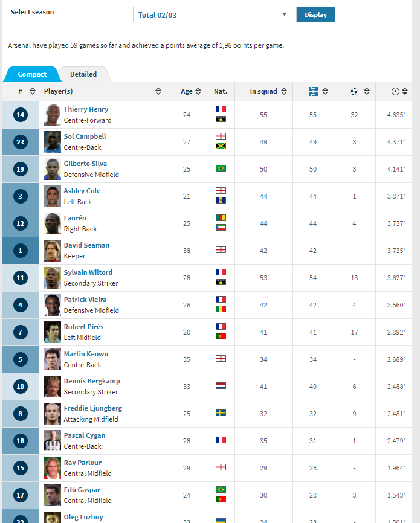Select the Compact tab
Screen dimensions: 420x523
(x=32, y=74)
